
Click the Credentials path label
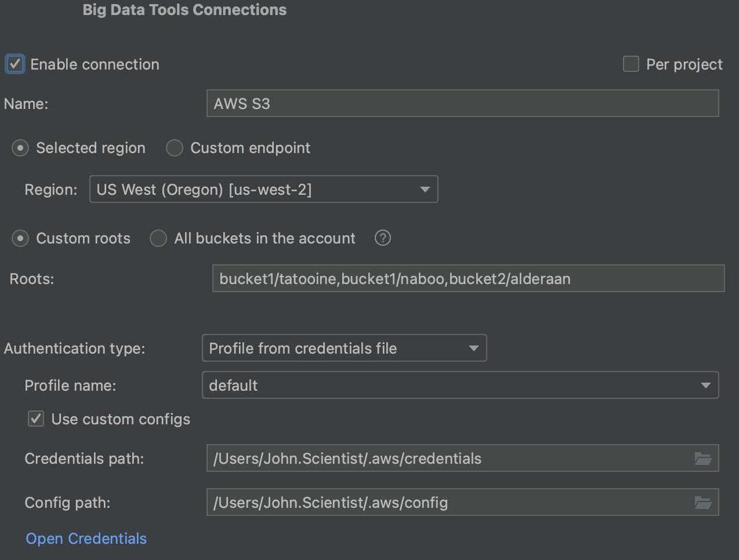pos(84,459)
